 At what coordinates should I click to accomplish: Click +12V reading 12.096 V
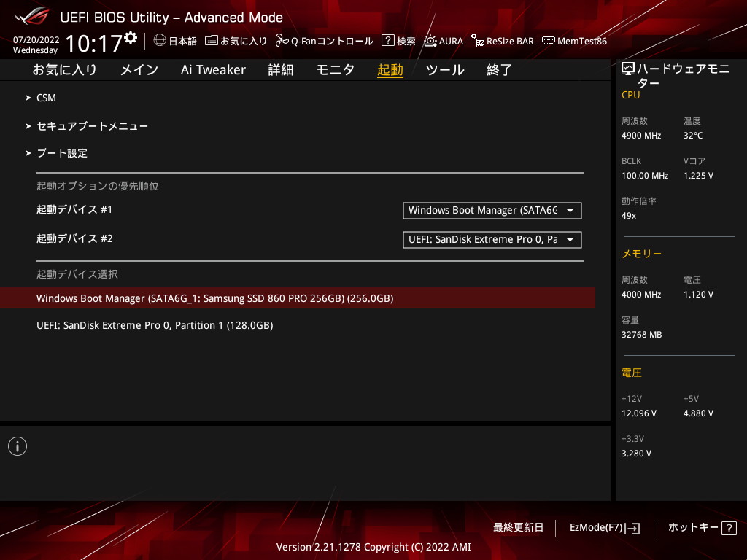click(x=638, y=413)
